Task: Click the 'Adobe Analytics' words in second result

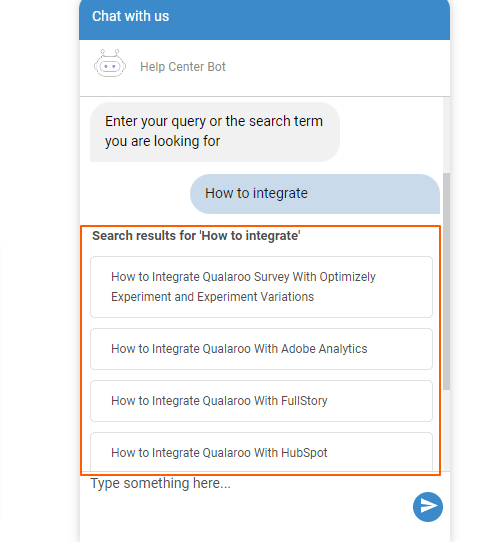Action: (x=324, y=349)
